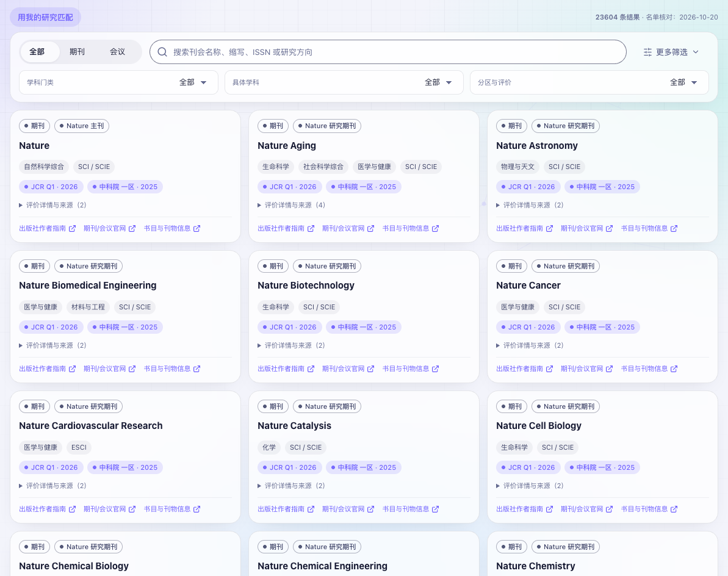Image resolution: width=728 pixels, height=576 pixels.
Task: Focus the journal and conference search field
Action: (x=387, y=52)
